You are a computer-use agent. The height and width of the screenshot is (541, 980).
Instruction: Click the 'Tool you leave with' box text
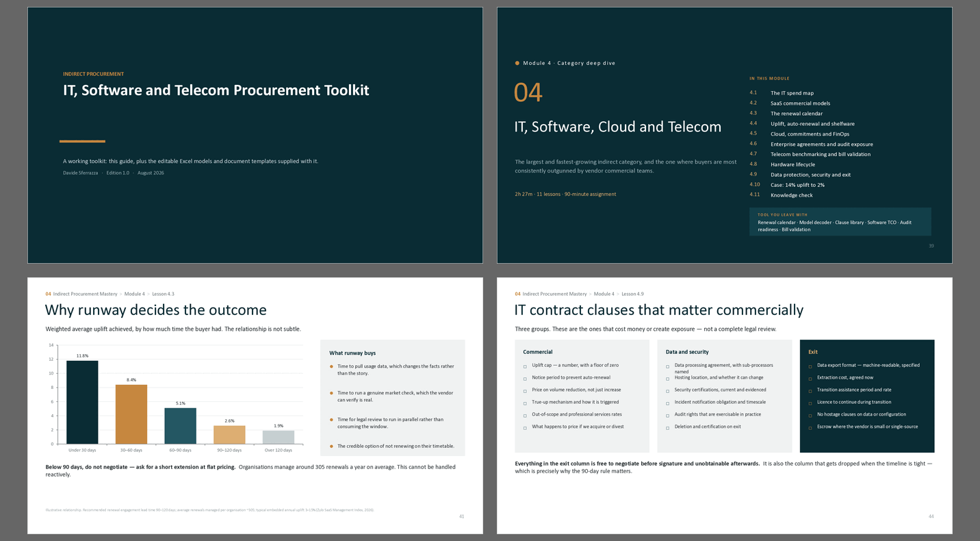834,226
